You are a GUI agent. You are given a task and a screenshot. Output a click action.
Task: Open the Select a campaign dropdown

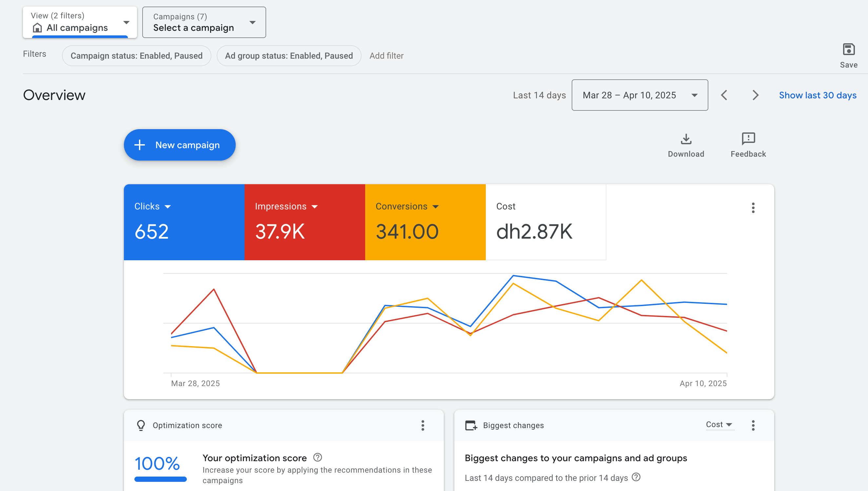tap(204, 22)
